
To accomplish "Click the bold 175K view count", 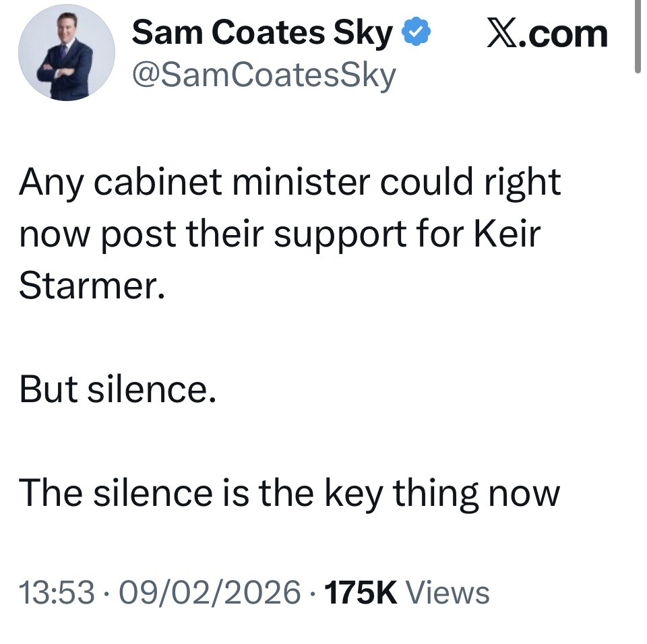I will (362, 593).
